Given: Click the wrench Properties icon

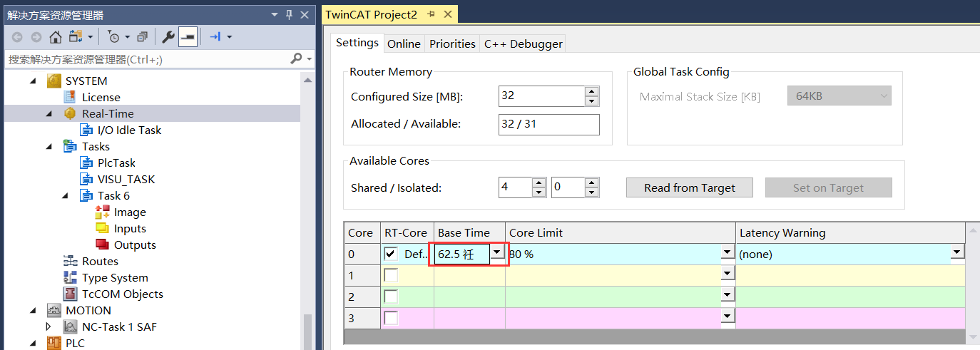Looking at the screenshot, I should coord(168,37).
